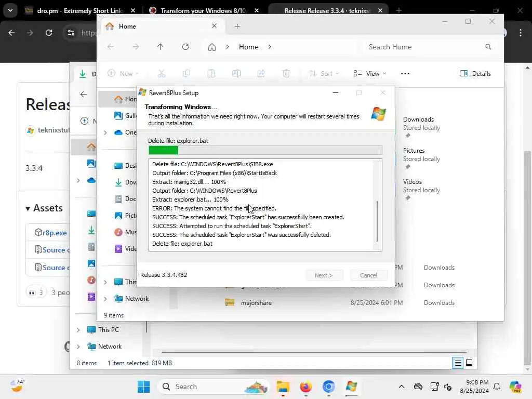This screenshot has height=399, width=532.
Task: Open the View dropdown in Explorer toolbar
Action: coord(369,73)
